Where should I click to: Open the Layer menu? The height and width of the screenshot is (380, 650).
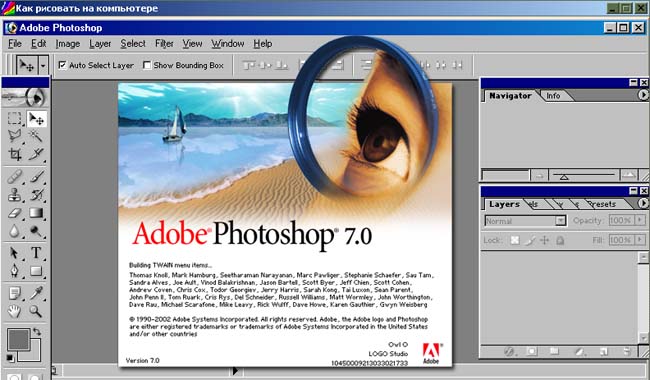(x=100, y=44)
